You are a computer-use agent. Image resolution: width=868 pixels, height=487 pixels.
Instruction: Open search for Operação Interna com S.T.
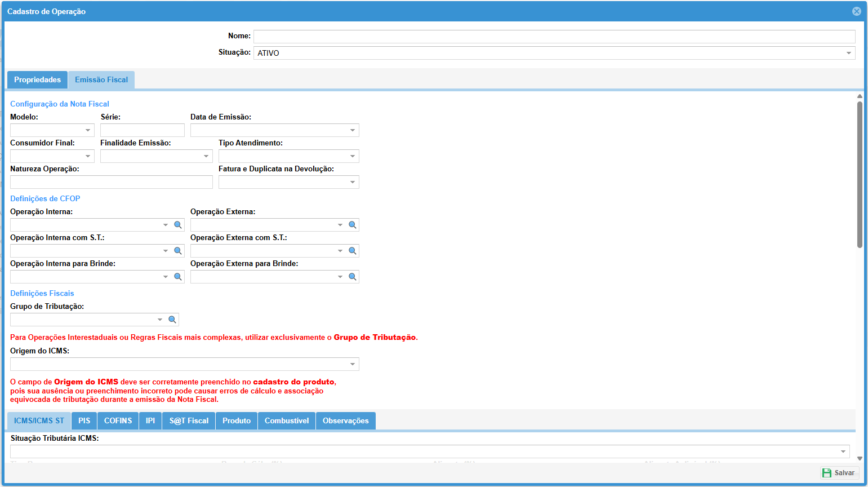point(178,251)
